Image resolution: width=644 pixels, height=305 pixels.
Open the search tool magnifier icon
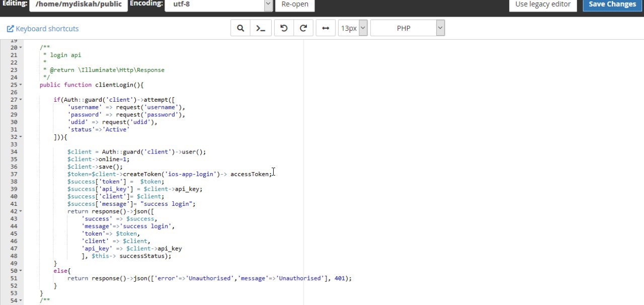click(x=240, y=28)
